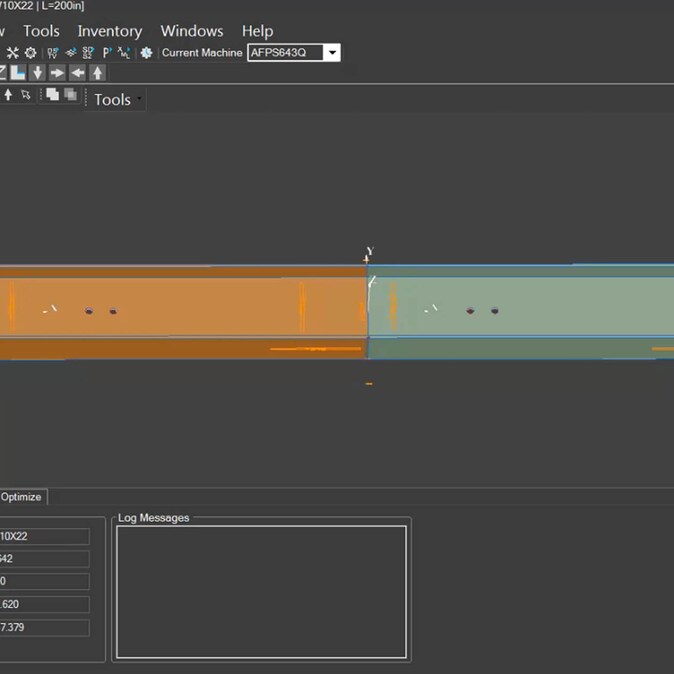674x674 pixels.
Task: Click the white overlapping squares icon
Action: [52, 94]
